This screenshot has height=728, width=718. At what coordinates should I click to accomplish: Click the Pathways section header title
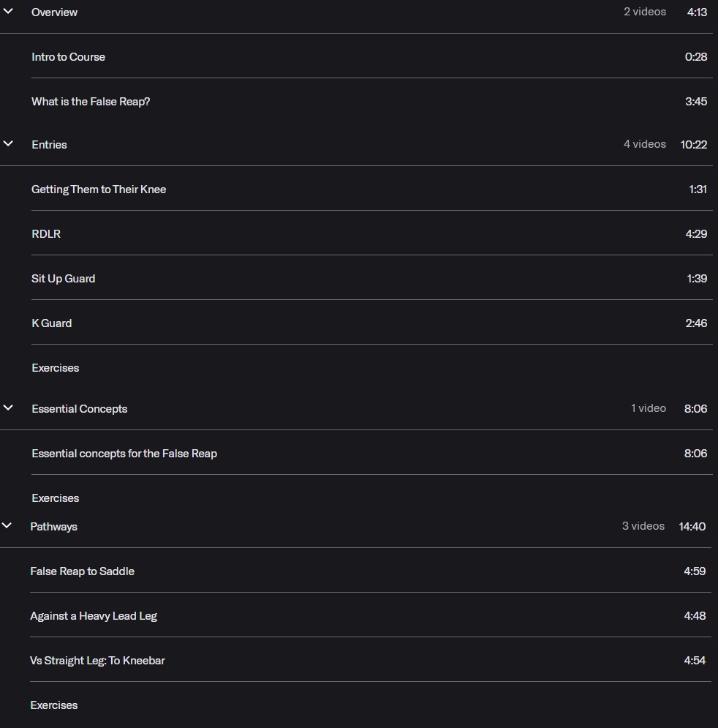pyautogui.click(x=53, y=527)
